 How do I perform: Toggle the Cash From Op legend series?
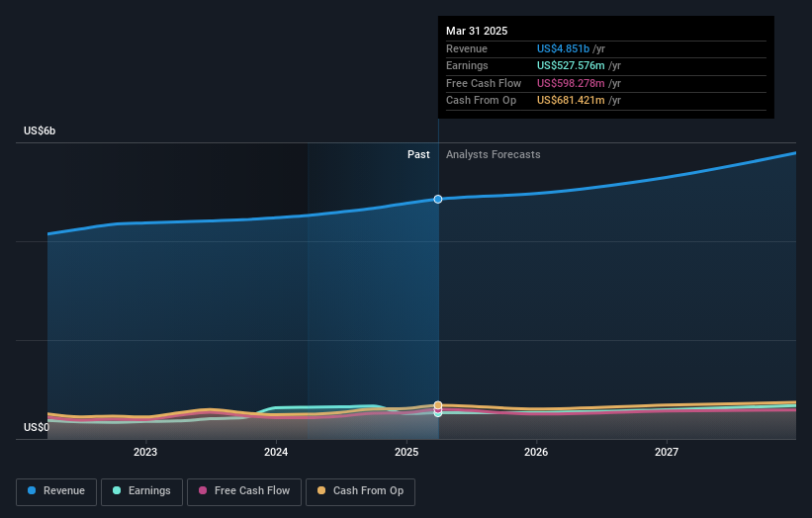pos(360,491)
